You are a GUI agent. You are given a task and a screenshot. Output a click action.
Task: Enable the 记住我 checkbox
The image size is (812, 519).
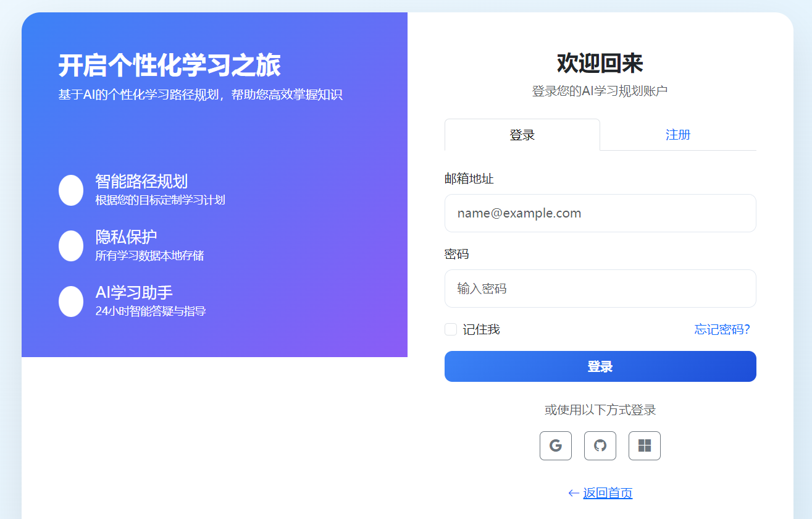[x=450, y=329]
